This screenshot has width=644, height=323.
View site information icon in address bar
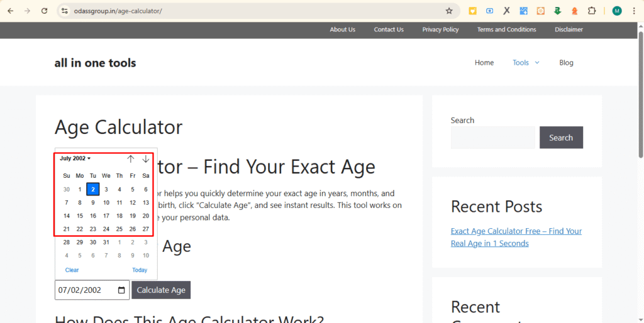click(64, 11)
